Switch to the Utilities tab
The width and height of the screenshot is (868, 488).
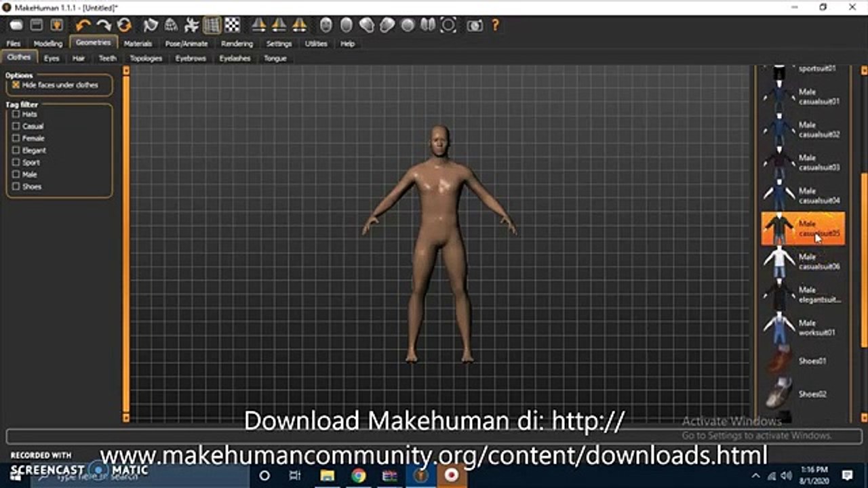point(316,44)
